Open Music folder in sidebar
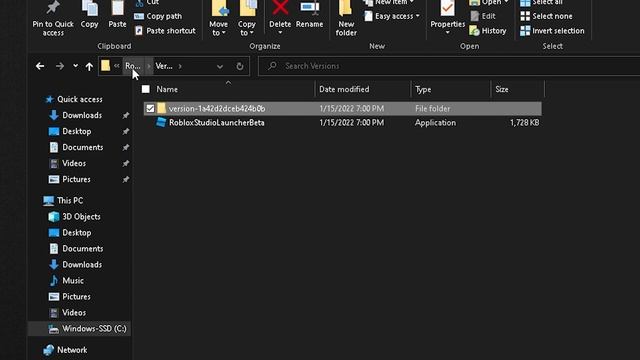This screenshot has width=640, height=360. click(x=73, y=280)
